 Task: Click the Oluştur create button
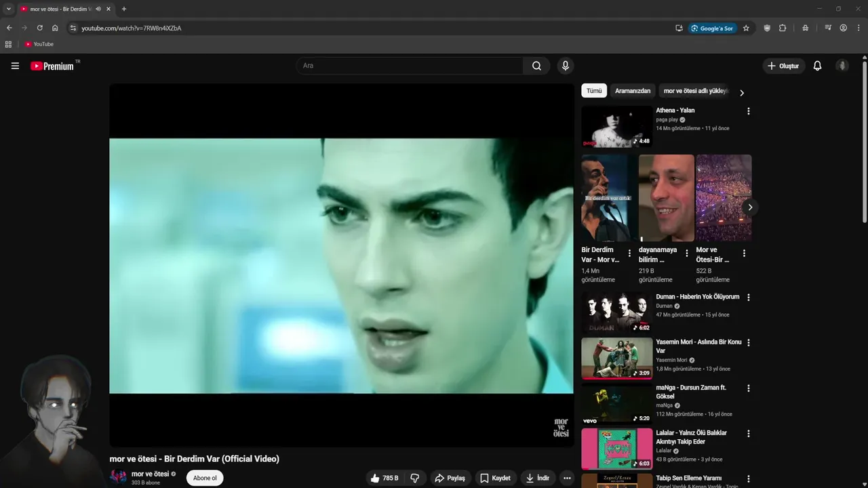(x=783, y=66)
